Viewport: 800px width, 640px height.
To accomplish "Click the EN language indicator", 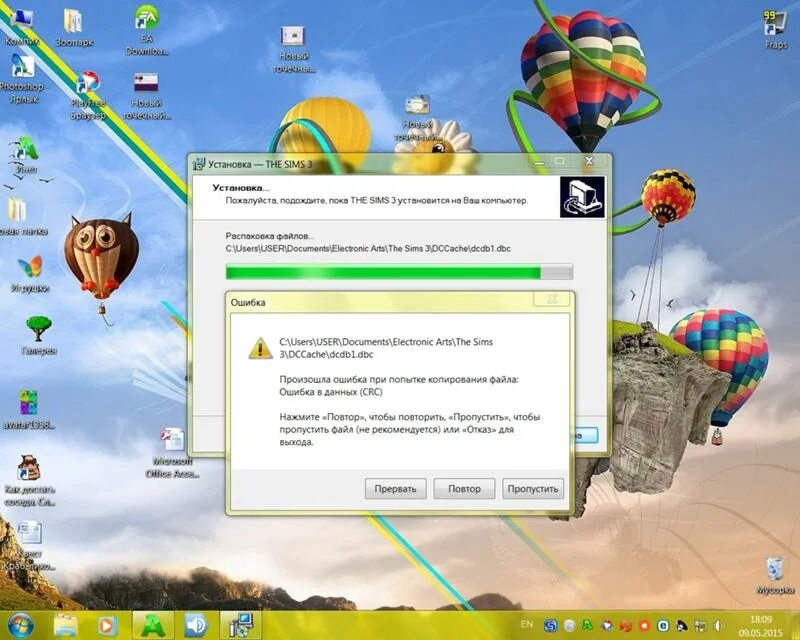I will click(527, 624).
